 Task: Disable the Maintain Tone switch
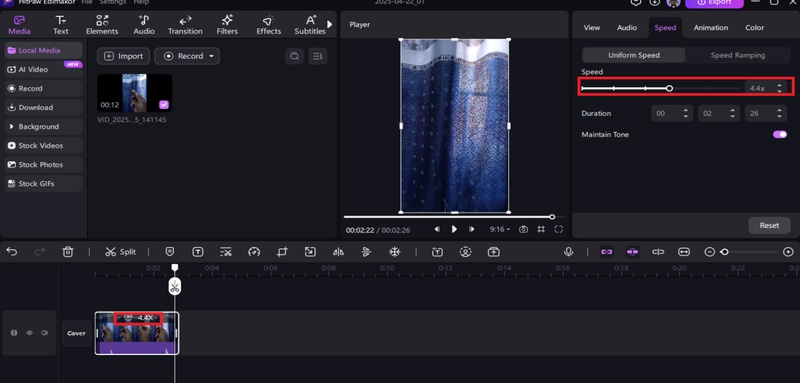[780, 135]
